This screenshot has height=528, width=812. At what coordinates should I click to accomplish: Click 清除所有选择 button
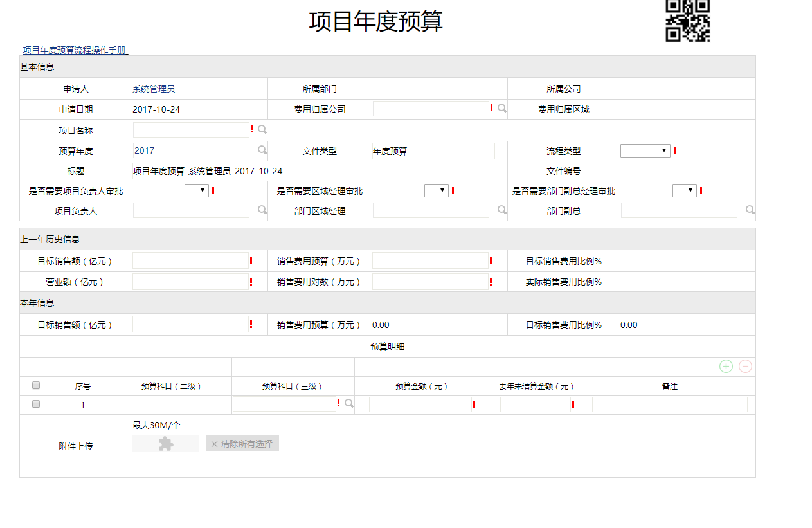242,444
